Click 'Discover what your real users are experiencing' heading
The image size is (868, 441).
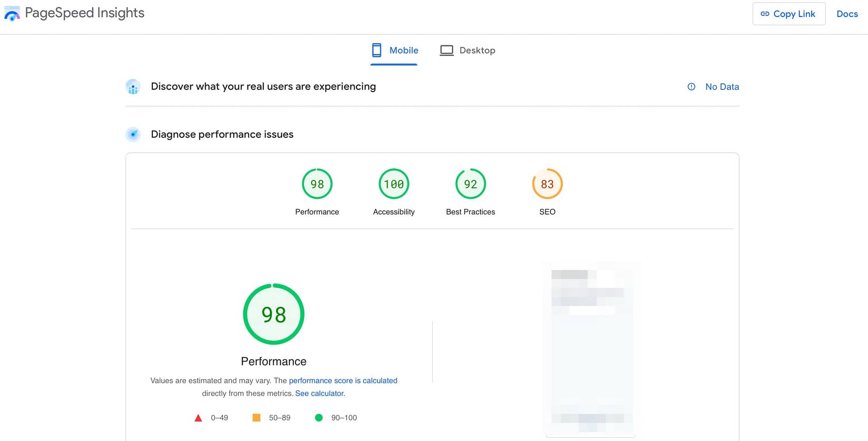point(263,86)
